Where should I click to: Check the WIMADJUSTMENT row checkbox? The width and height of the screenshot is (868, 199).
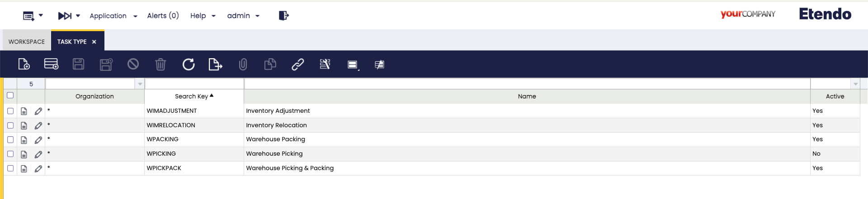coord(10,111)
